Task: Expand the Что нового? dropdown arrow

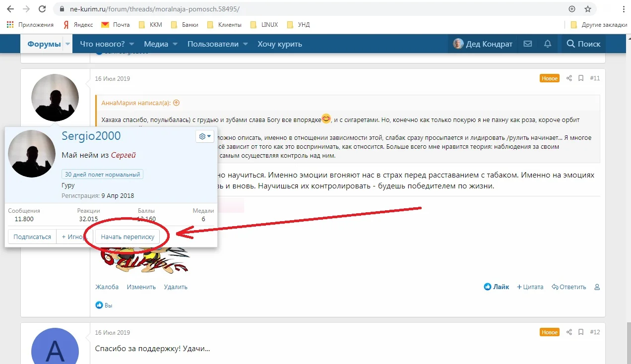Action: (x=132, y=44)
